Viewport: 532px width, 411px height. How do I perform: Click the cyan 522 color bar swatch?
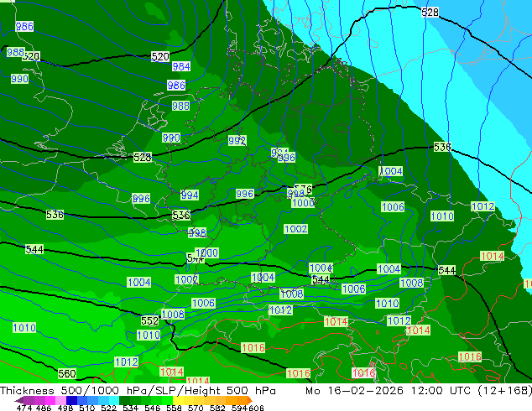113,400
